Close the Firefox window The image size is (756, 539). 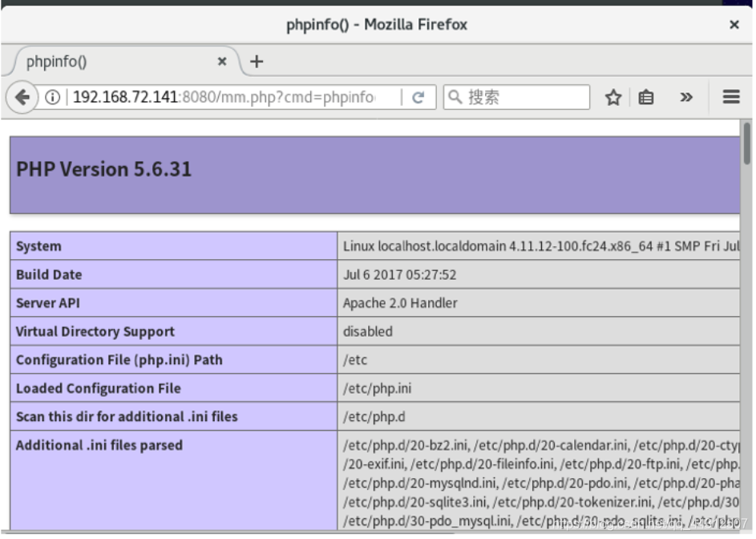pos(734,24)
